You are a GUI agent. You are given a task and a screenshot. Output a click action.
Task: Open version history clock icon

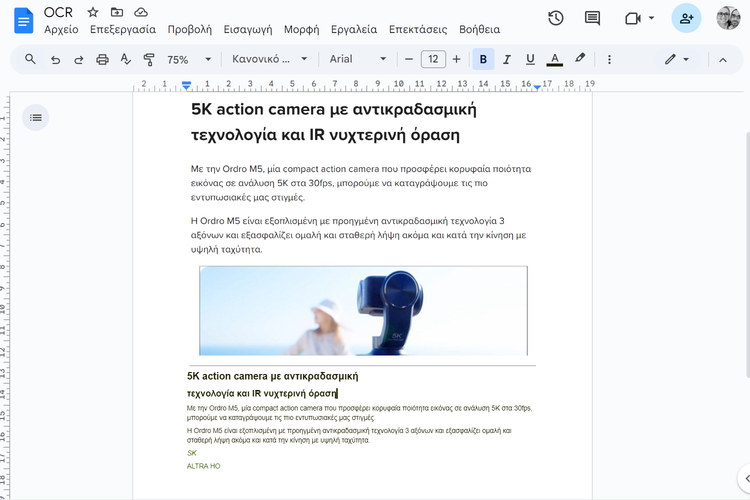(x=555, y=18)
